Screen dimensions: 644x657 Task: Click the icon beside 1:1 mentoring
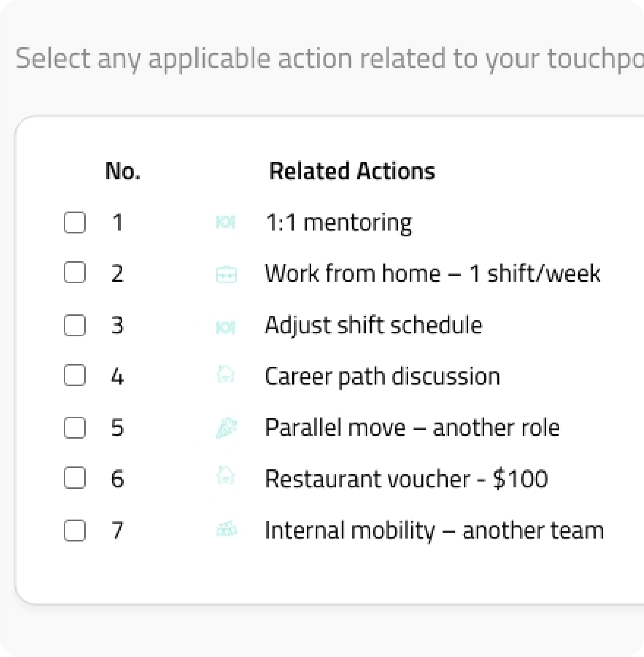(226, 223)
